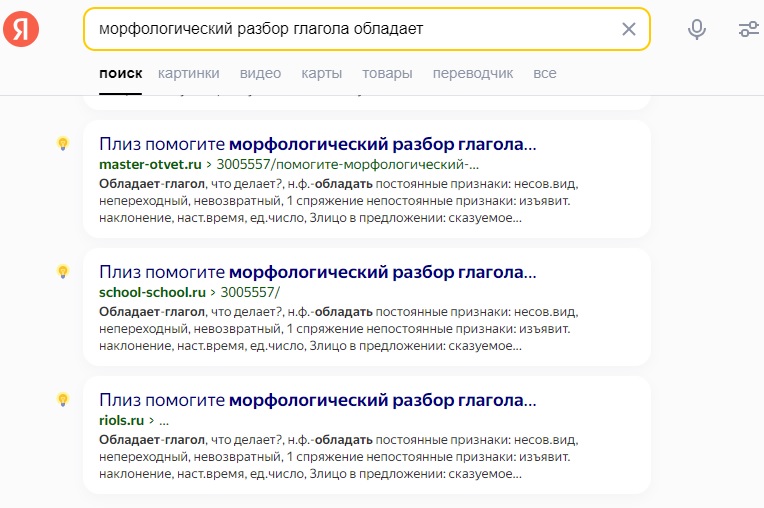Viewport: 764px width, 508px height.
Task: Open the карты tab
Action: [x=321, y=73]
